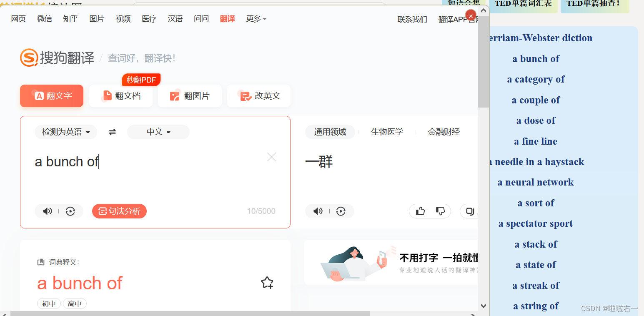
Task: Click the Sogou Translate logo
Action: (57, 58)
